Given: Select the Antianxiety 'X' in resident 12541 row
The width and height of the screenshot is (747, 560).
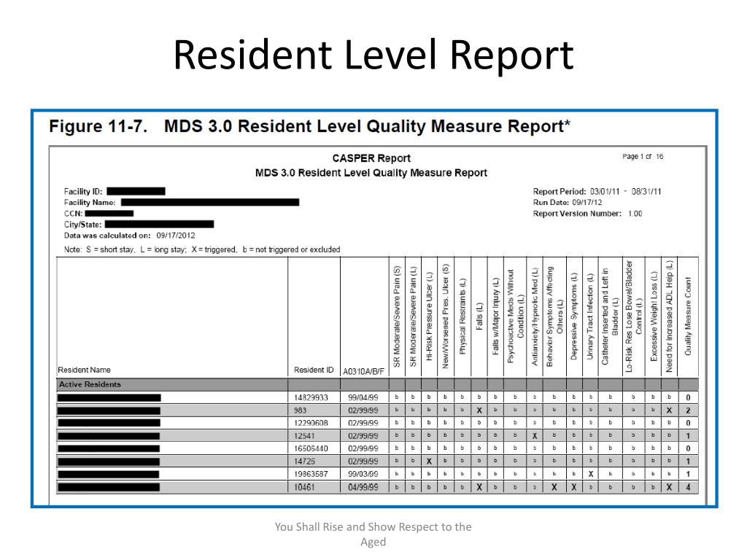Looking at the screenshot, I should tap(535, 436).
